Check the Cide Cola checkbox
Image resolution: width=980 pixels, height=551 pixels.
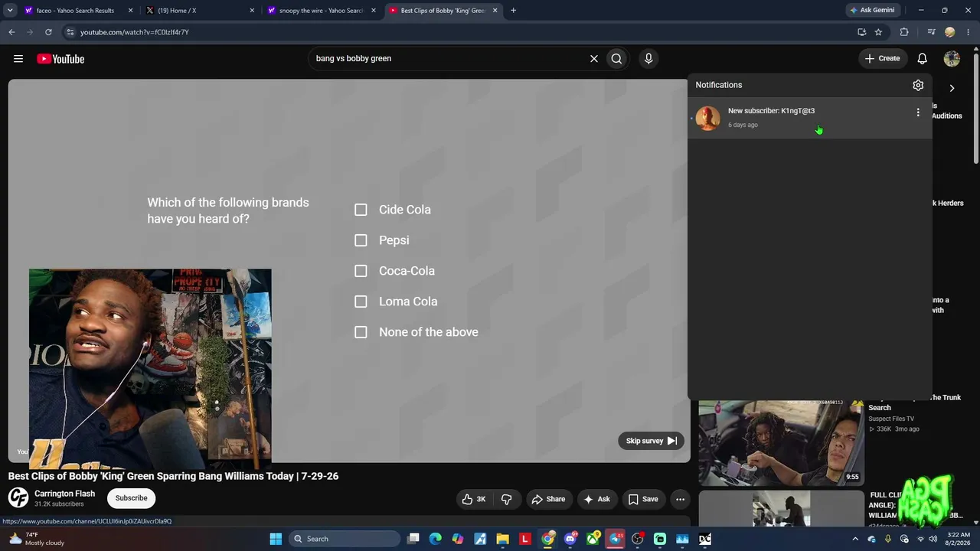point(361,210)
